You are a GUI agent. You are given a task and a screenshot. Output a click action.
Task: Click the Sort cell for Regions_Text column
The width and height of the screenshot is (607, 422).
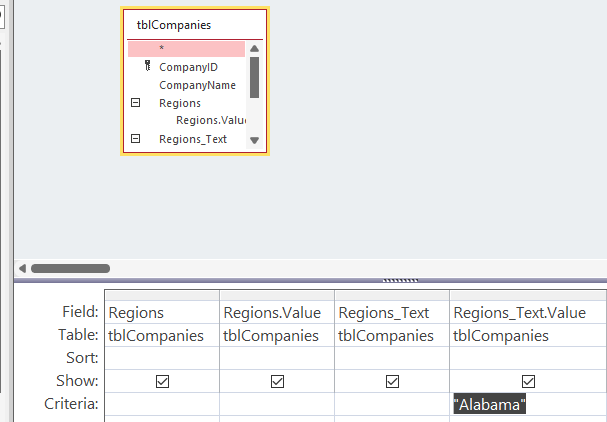click(392, 358)
